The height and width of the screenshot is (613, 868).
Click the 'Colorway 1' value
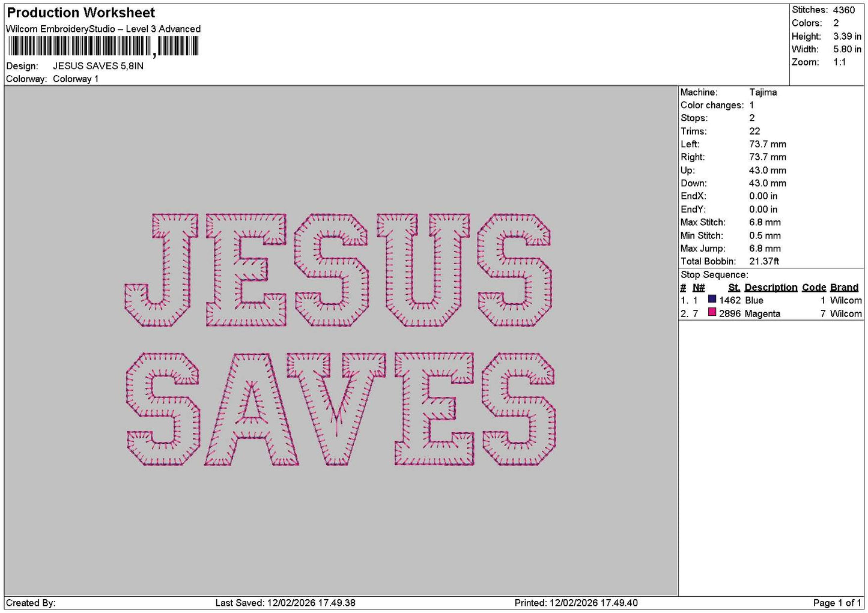point(76,79)
